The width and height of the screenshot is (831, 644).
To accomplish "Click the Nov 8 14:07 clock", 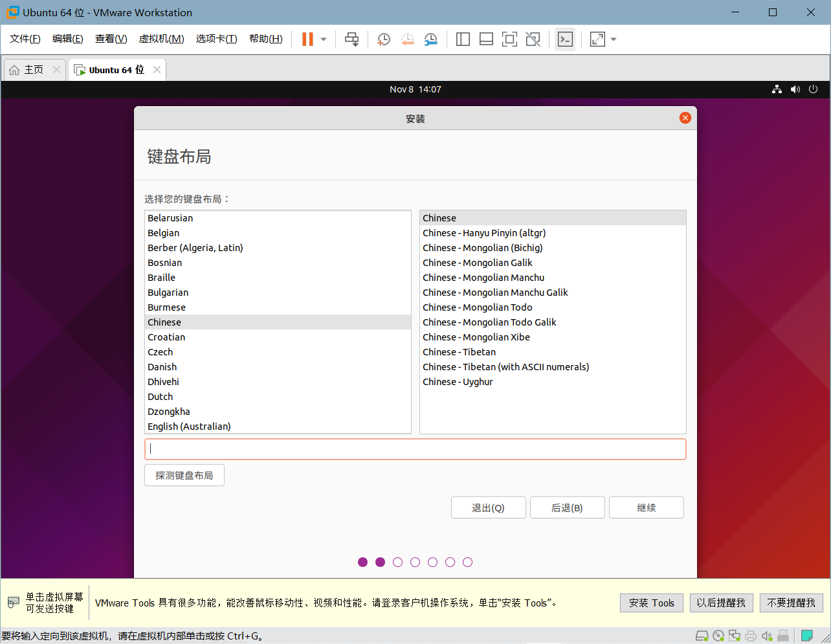I will (x=415, y=89).
